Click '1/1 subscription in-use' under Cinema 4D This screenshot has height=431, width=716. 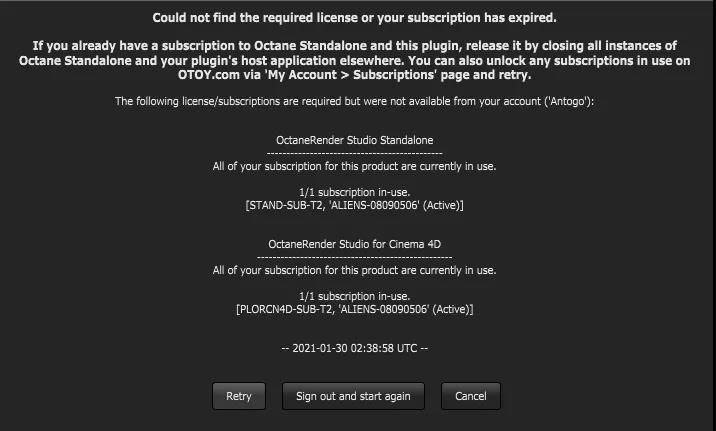coord(355,296)
